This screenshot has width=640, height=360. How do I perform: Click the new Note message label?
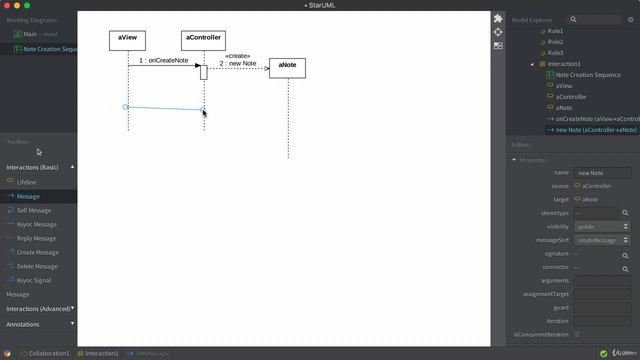(x=238, y=64)
